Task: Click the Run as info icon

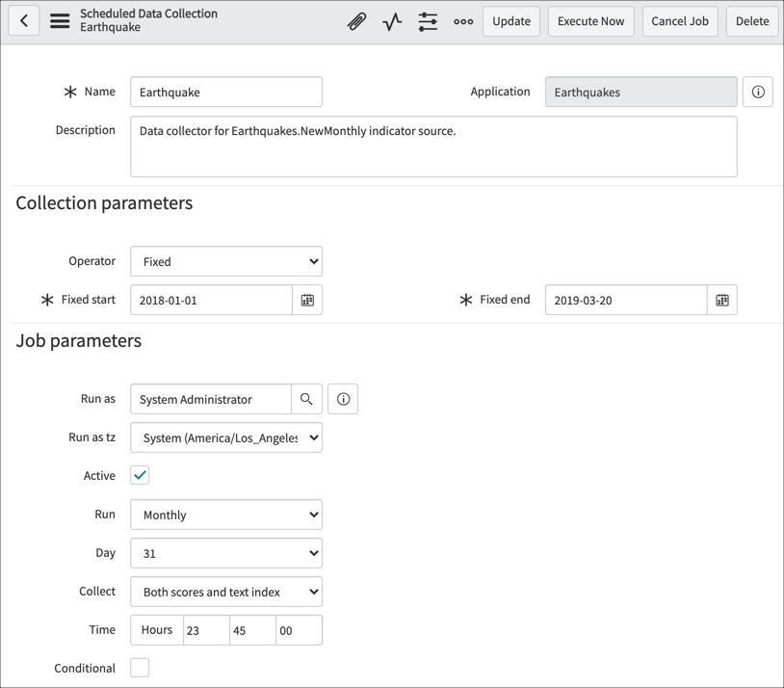Action: pos(343,398)
